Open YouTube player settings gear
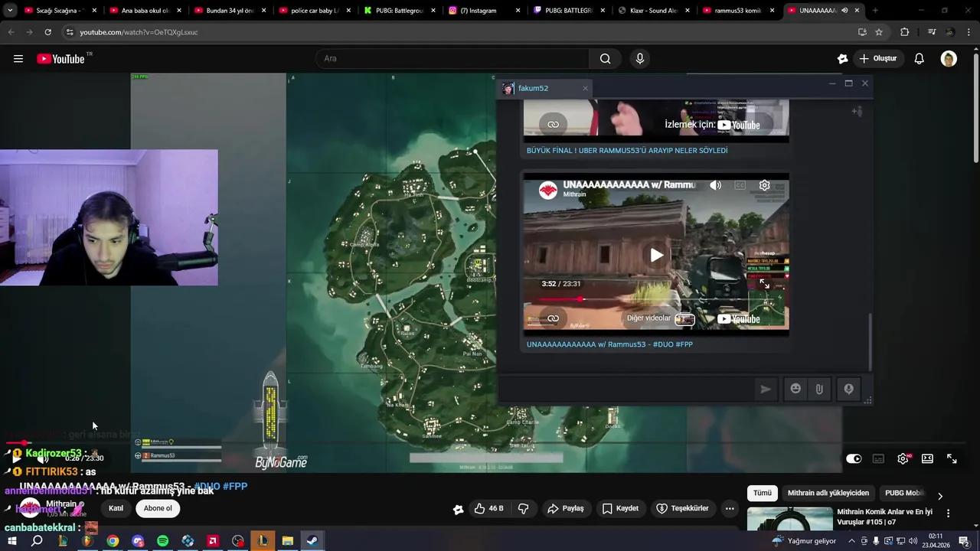 pyautogui.click(x=903, y=458)
